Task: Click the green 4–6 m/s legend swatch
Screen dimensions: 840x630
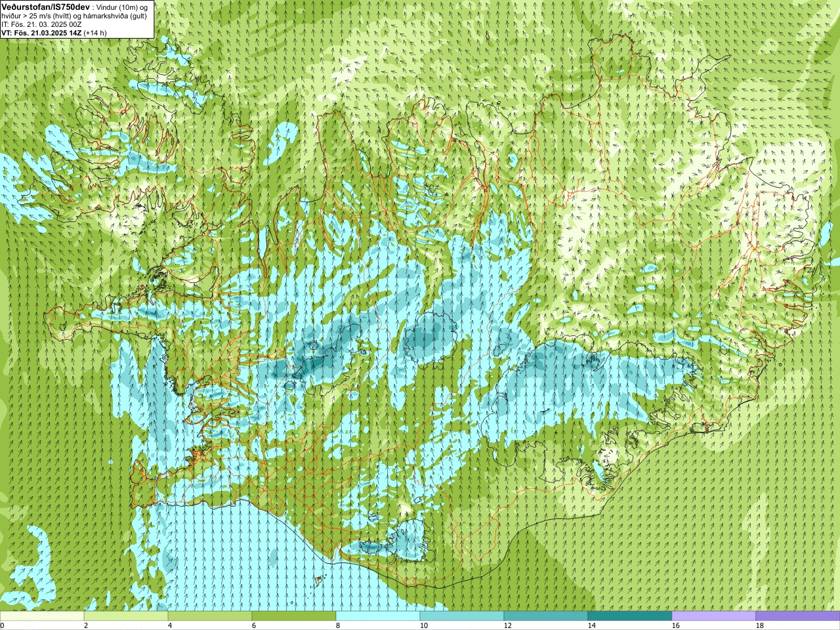Action: (210, 616)
